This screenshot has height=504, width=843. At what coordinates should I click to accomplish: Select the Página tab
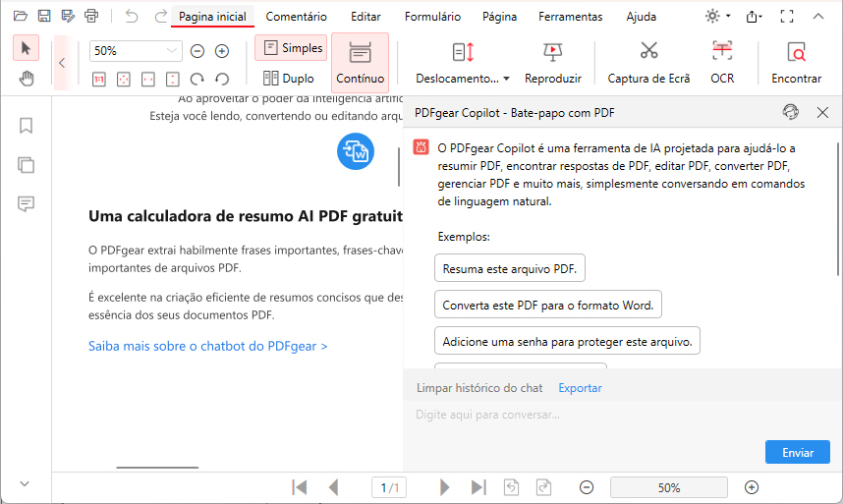pyautogui.click(x=499, y=17)
